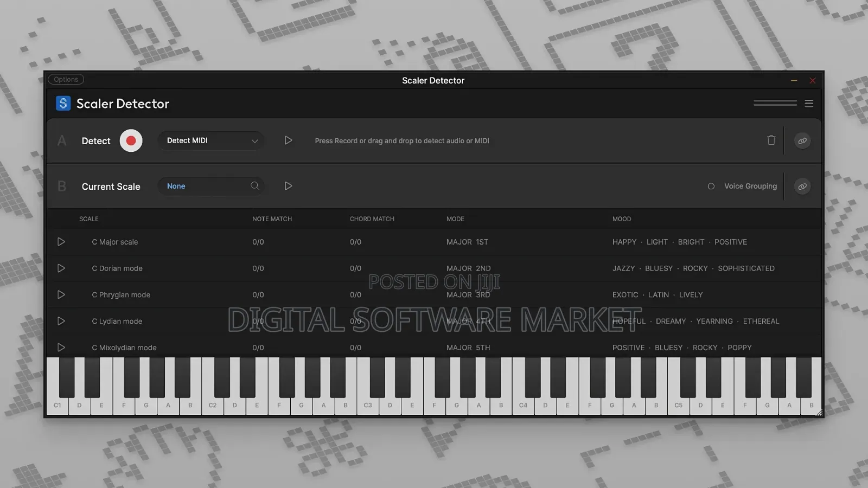Click the C1 piano key
The height and width of the screenshot is (488, 868).
(58, 406)
